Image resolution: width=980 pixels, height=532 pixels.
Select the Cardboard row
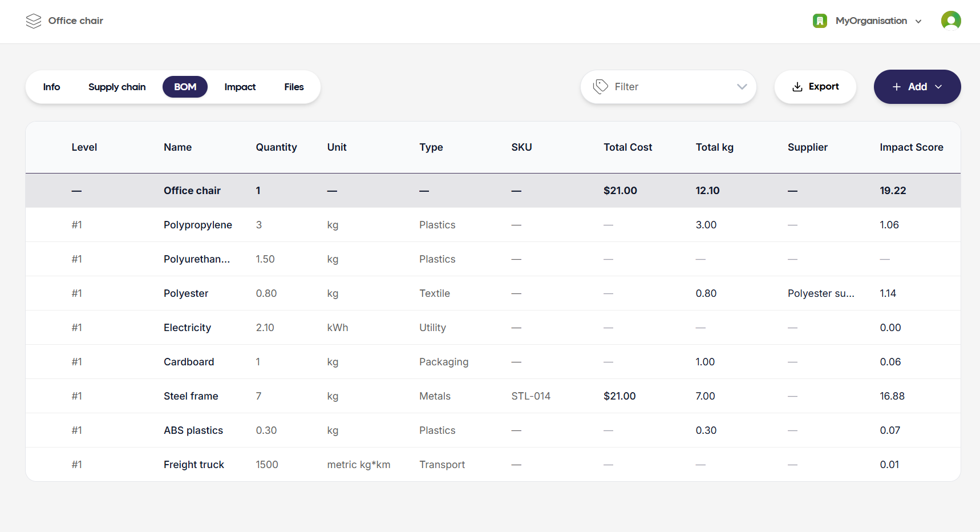coord(493,362)
